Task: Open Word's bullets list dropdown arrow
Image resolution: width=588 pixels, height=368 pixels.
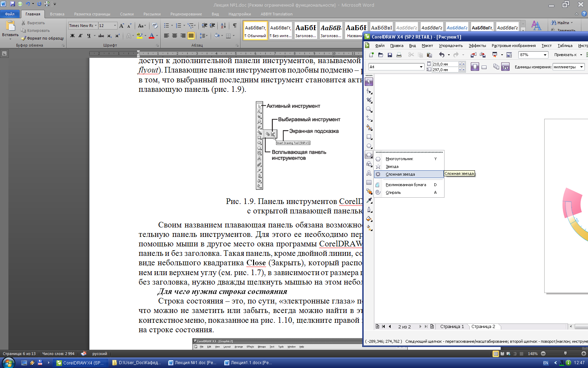Action: [x=172, y=26]
